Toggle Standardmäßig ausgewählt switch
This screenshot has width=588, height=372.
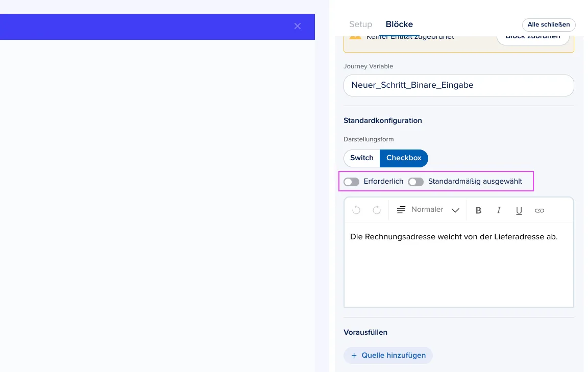[415, 182]
